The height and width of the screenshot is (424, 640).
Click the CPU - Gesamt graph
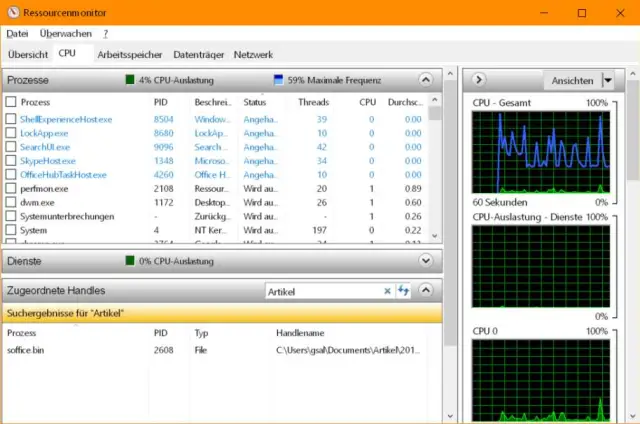click(541, 152)
